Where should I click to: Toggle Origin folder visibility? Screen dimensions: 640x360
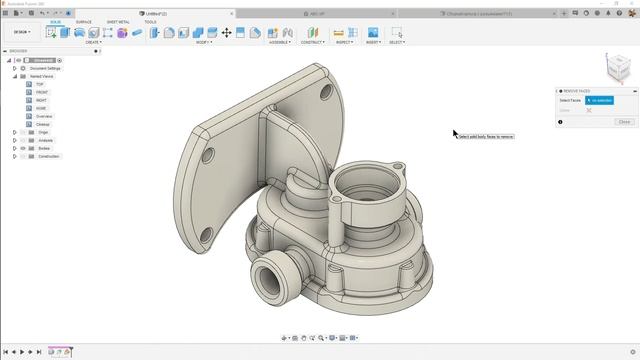(23, 132)
